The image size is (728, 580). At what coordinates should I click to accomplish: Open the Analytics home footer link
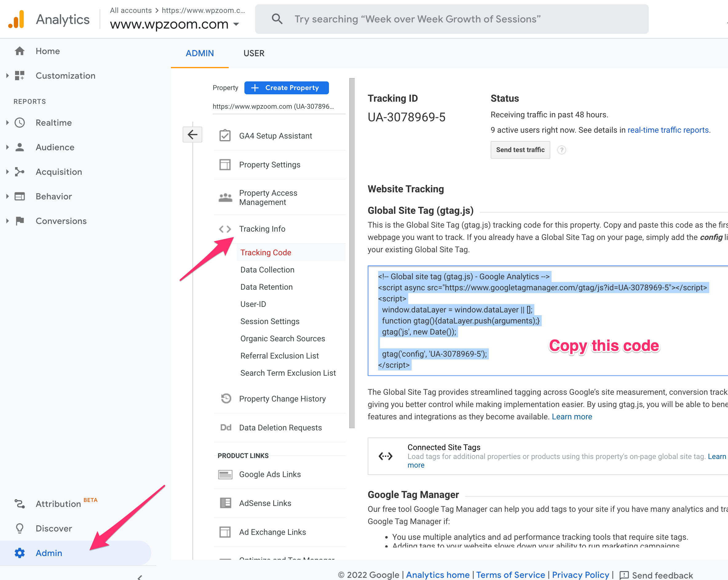click(x=437, y=575)
